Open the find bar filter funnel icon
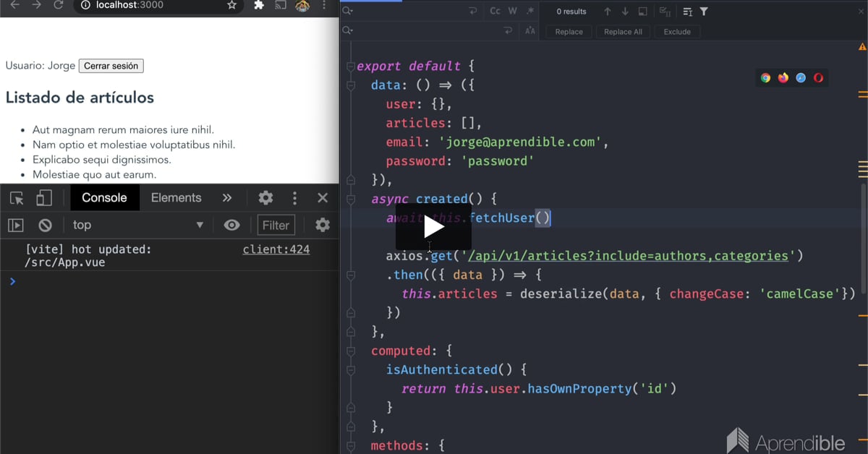The image size is (868, 454). click(x=704, y=12)
